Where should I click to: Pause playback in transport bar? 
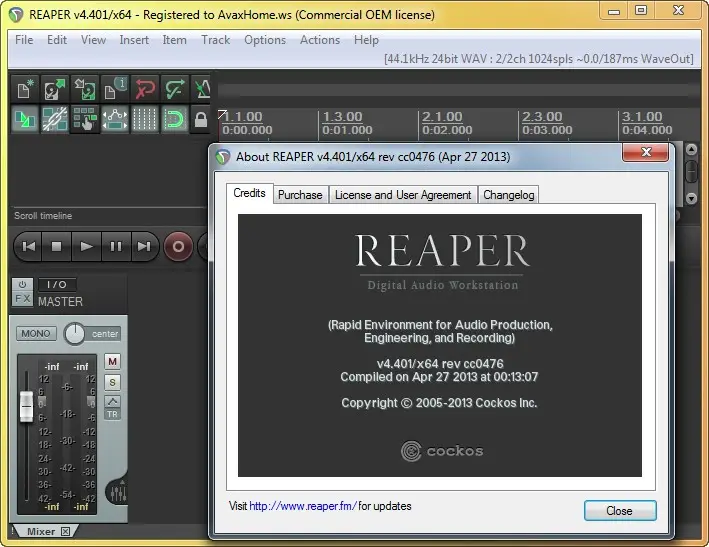[116, 246]
